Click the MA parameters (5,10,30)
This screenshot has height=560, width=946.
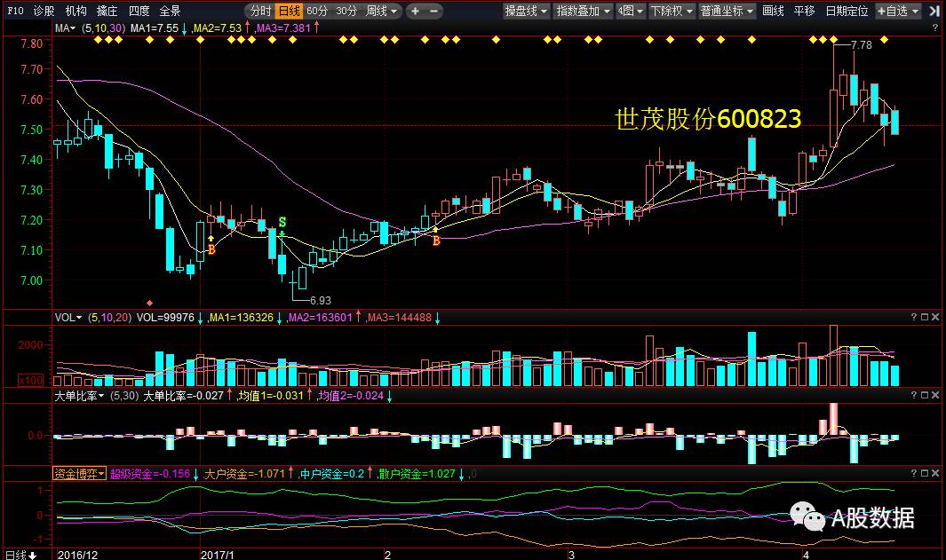click(104, 28)
